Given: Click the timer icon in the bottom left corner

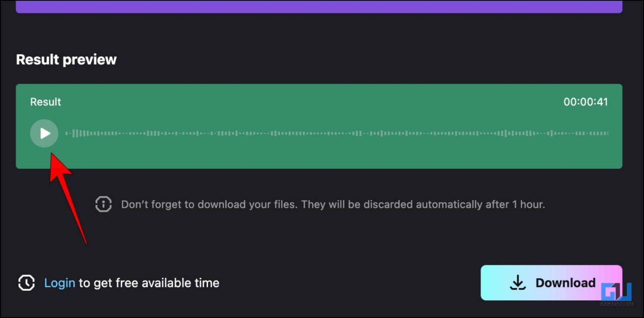Looking at the screenshot, I should pos(26,283).
